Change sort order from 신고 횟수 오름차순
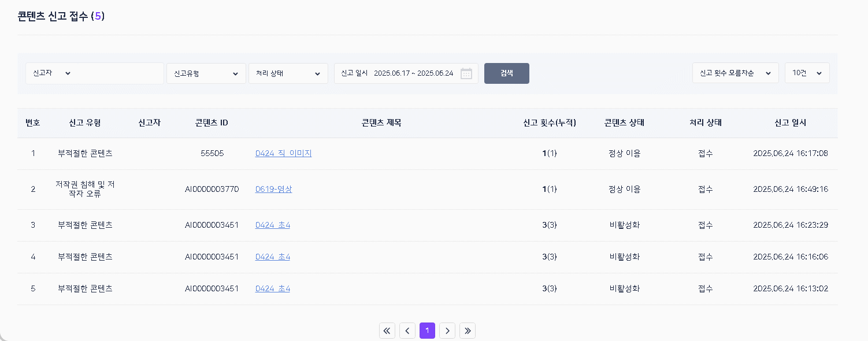The width and height of the screenshot is (868, 341). click(735, 73)
